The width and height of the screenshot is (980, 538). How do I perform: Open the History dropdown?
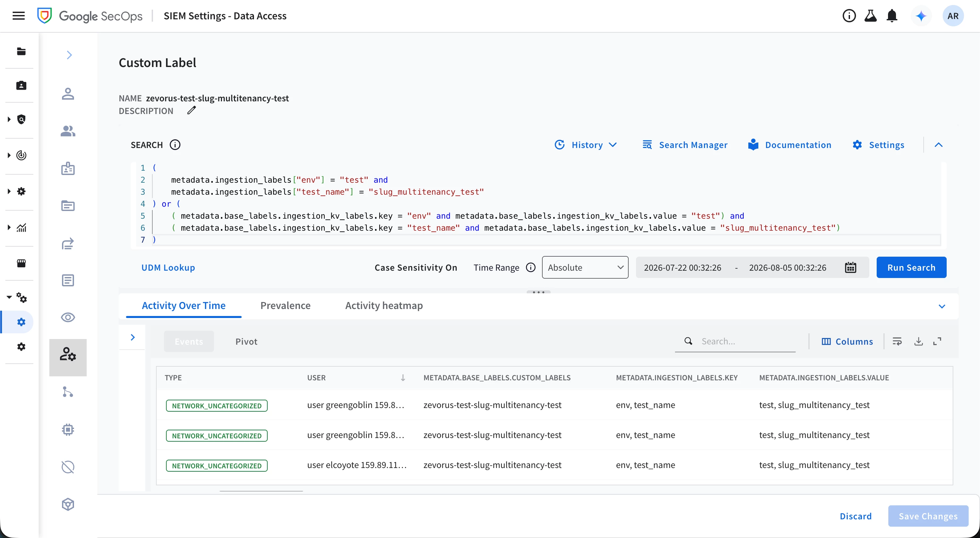pos(586,145)
